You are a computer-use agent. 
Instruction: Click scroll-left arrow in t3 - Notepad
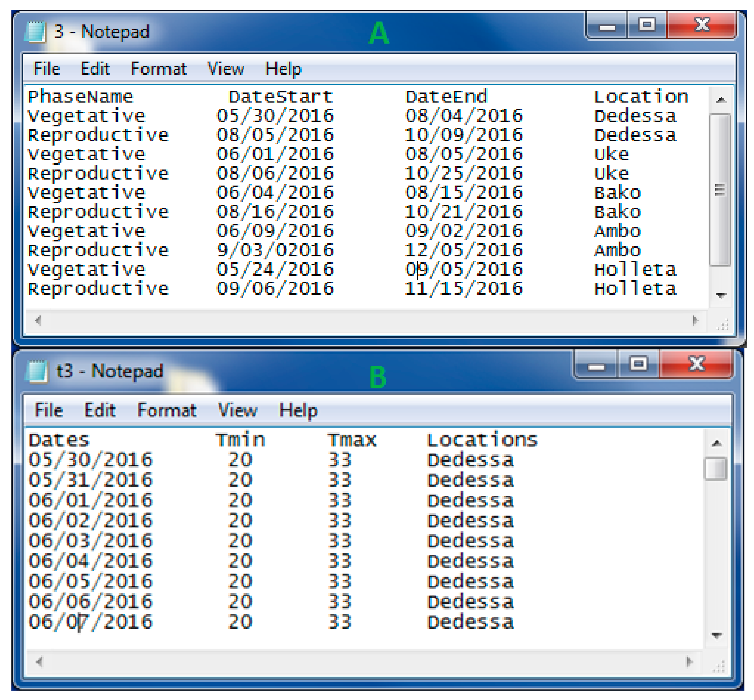point(39,662)
